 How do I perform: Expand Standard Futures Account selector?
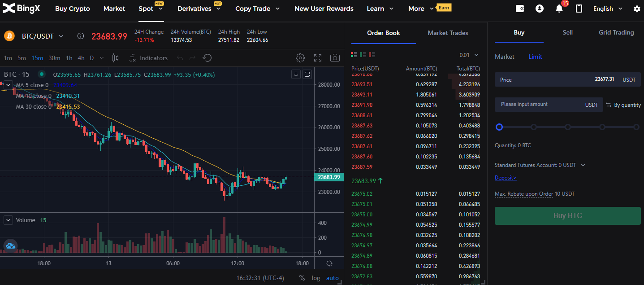[x=583, y=165]
